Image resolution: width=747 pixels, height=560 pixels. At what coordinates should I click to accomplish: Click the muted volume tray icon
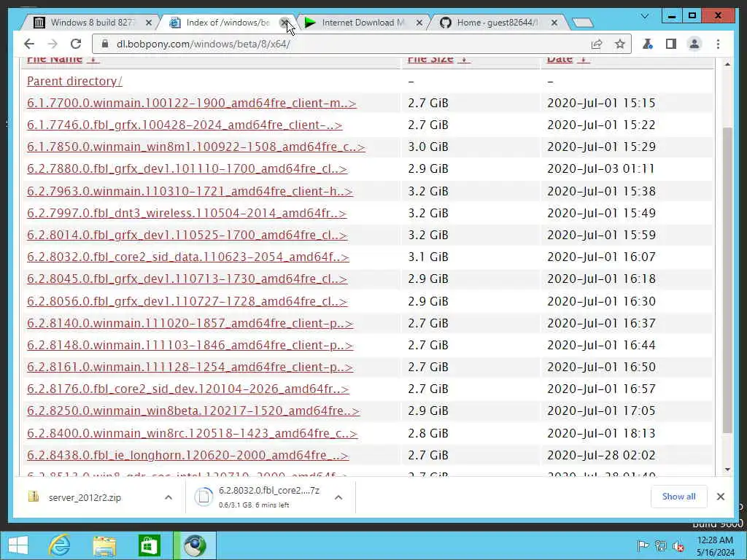678,545
